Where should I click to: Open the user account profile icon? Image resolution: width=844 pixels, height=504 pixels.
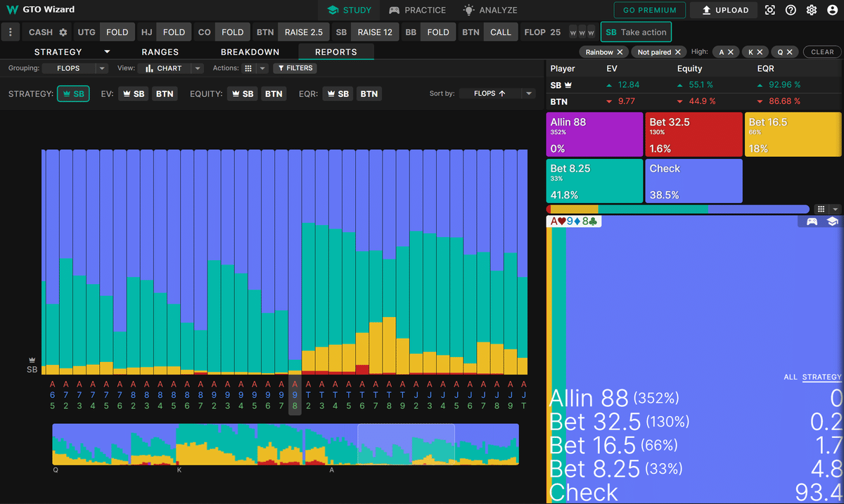click(x=832, y=10)
